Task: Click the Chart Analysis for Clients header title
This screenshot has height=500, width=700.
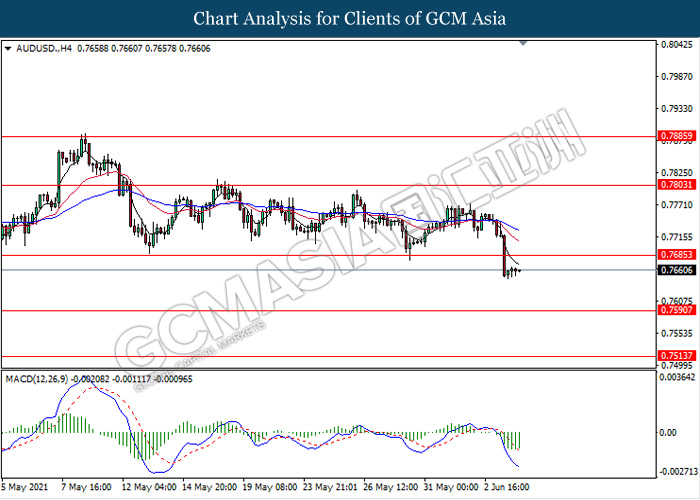Action: pos(350,19)
